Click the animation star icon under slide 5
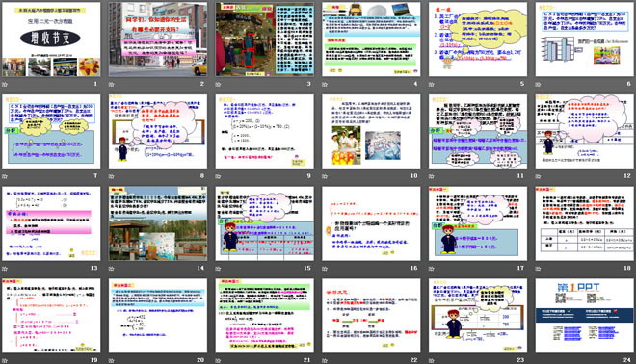 [432, 85]
